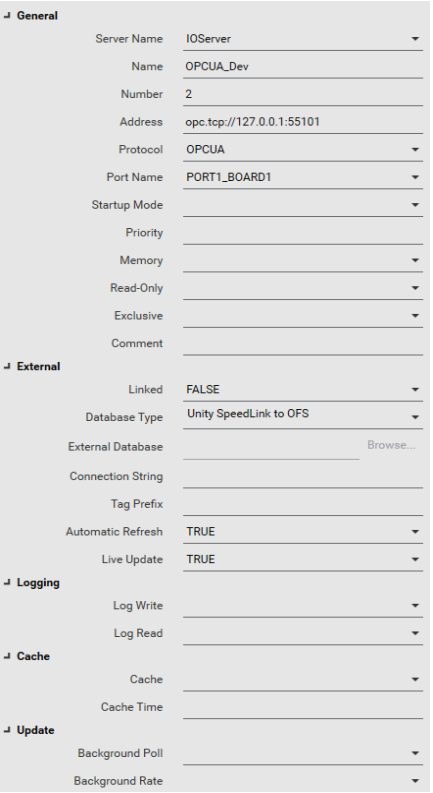
Task: Open the Protocol dropdown showing OPCUA
Action: pyautogui.click(x=303, y=150)
